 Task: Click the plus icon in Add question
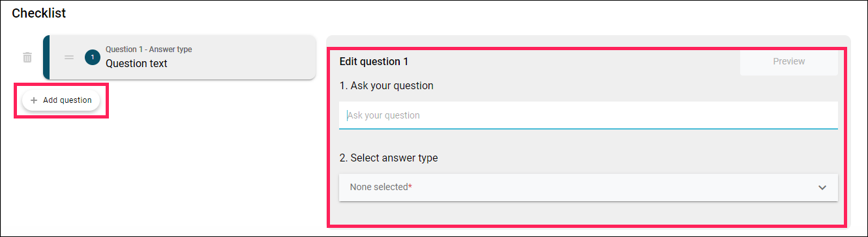click(34, 100)
